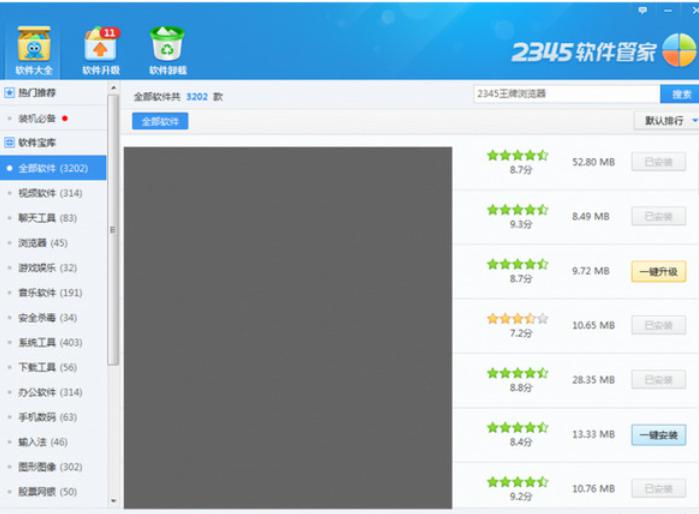
Task: Click the star rating showing 8.4分
Action: coord(518,428)
